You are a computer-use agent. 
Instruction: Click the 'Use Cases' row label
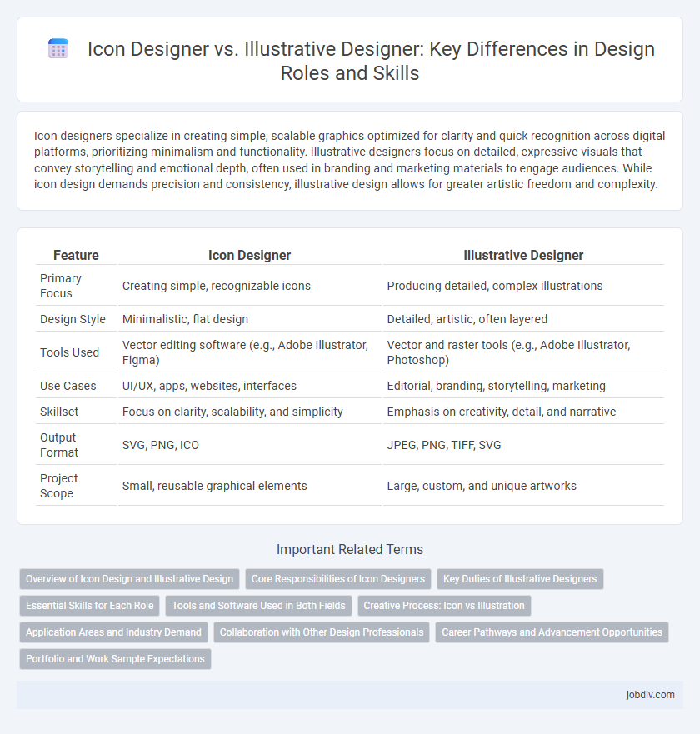click(x=76, y=386)
